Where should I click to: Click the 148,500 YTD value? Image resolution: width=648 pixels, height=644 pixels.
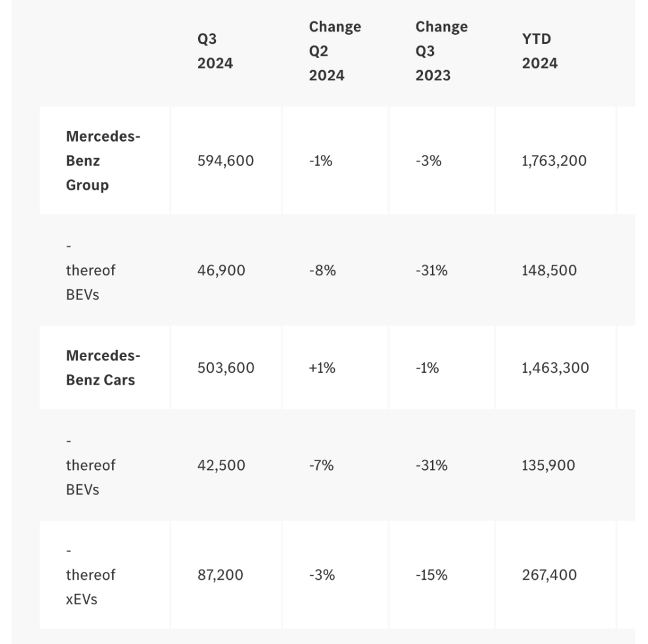[x=549, y=270]
